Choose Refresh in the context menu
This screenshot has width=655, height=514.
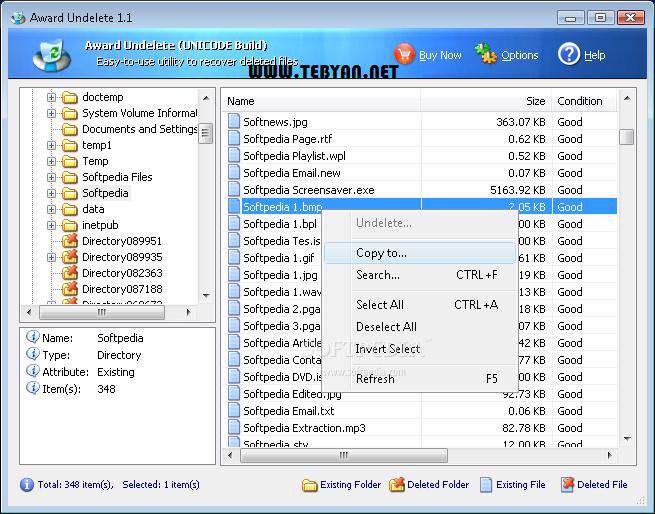point(420,379)
